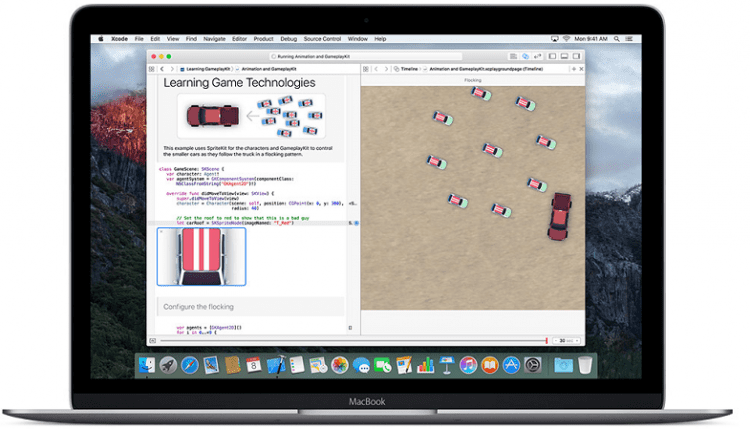Click the Configure the flocking section
750x430 pixels.
pos(251,307)
